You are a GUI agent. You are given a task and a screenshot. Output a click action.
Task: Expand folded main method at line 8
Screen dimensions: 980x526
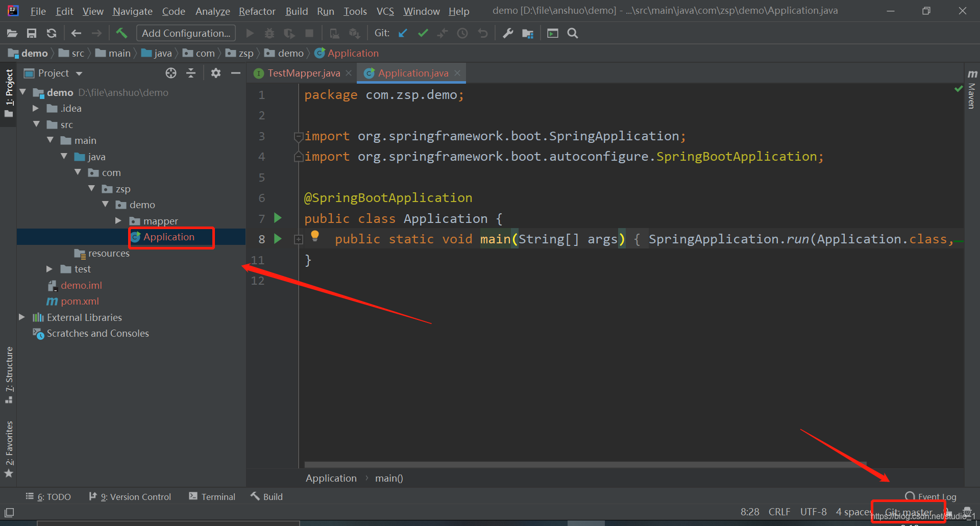click(x=299, y=239)
